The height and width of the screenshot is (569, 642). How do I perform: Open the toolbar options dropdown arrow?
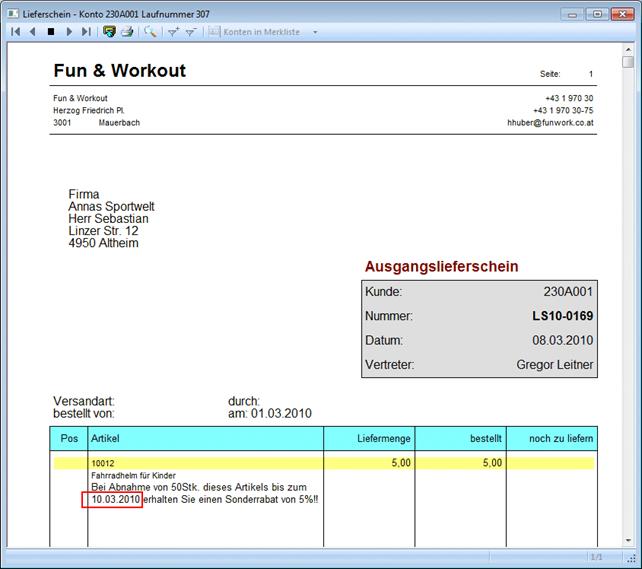(x=316, y=32)
